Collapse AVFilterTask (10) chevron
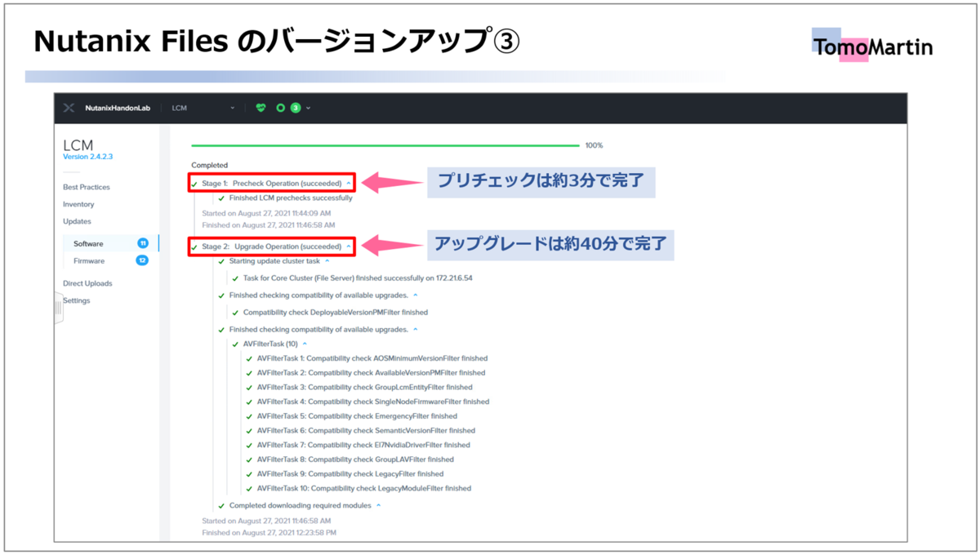The width and height of the screenshot is (980, 555). click(305, 344)
